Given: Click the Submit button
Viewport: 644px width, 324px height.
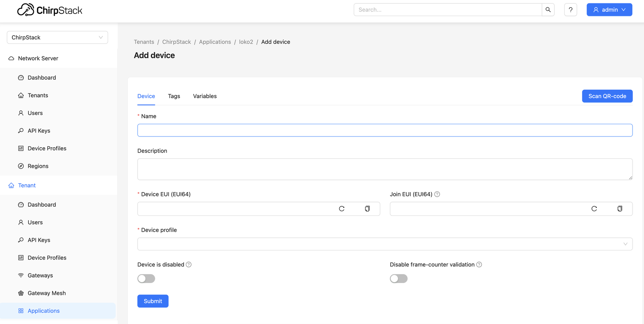Looking at the screenshot, I should (x=153, y=301).
